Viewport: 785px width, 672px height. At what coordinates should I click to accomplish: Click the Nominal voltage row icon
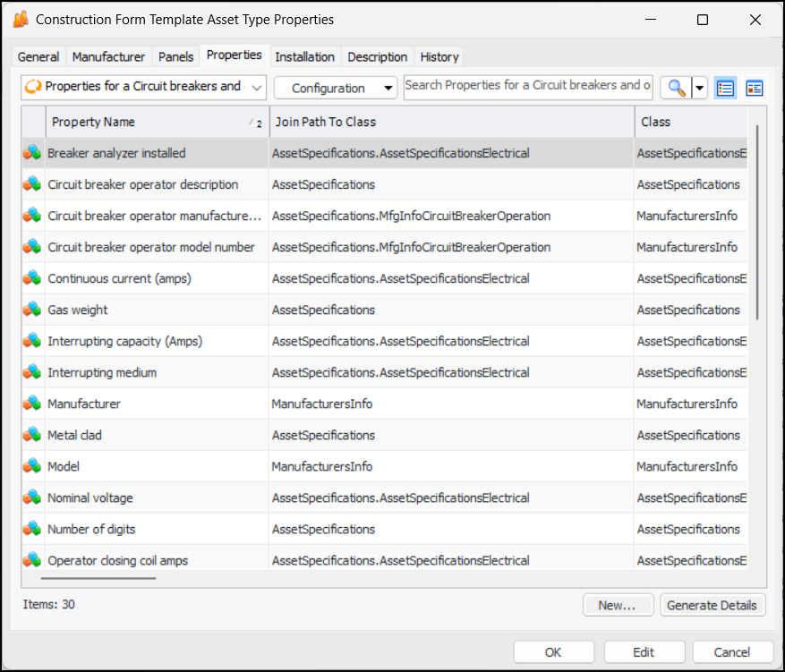32,498
